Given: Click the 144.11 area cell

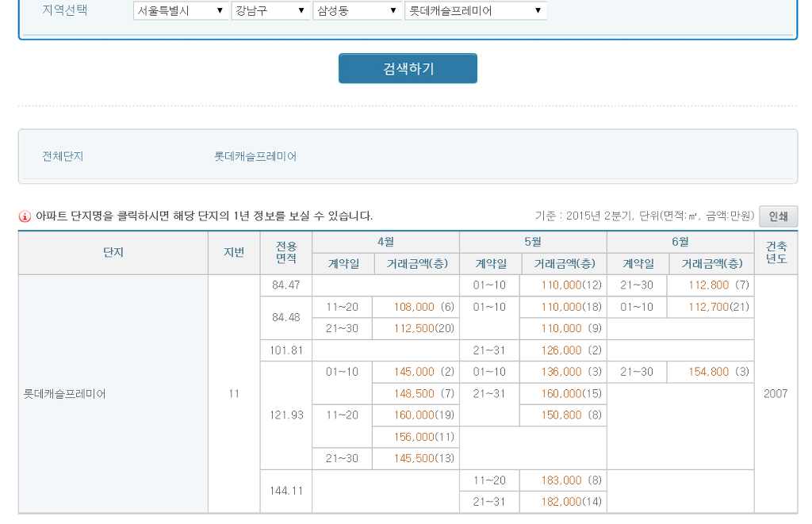Looking at the screenshot, I should [x=285, y=491].
